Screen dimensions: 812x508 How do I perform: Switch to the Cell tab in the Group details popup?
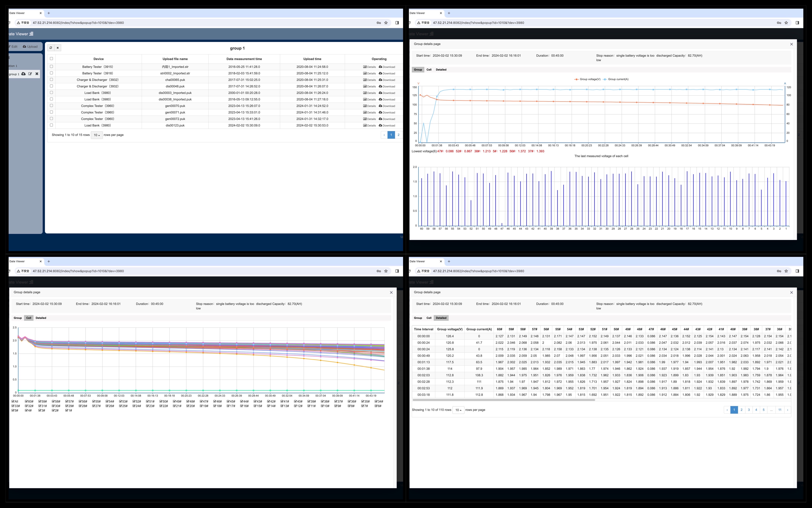click(429, 70)
